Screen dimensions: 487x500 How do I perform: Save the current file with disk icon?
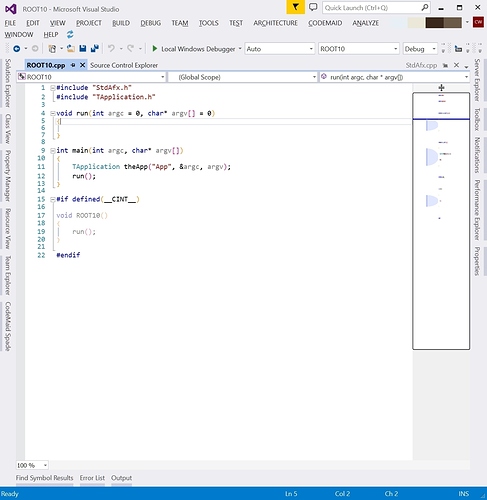point(83,49)
